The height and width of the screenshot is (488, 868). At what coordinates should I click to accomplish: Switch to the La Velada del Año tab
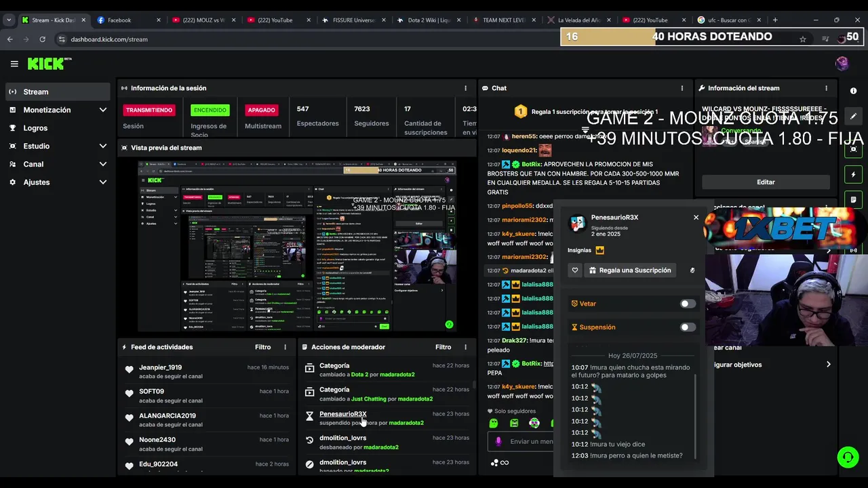click(578, 20)
